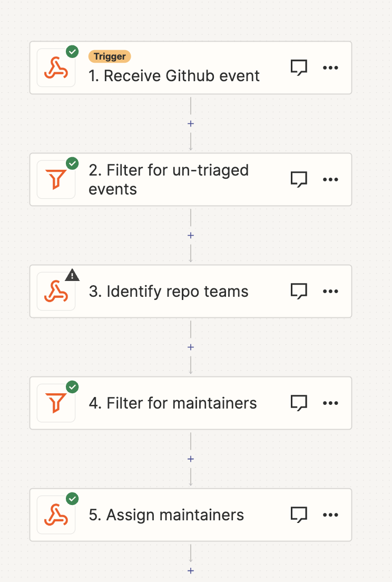
Task: Click the status badge on Filter for un-triaged events
Action: pyautogui.click(x=72, y=162)
